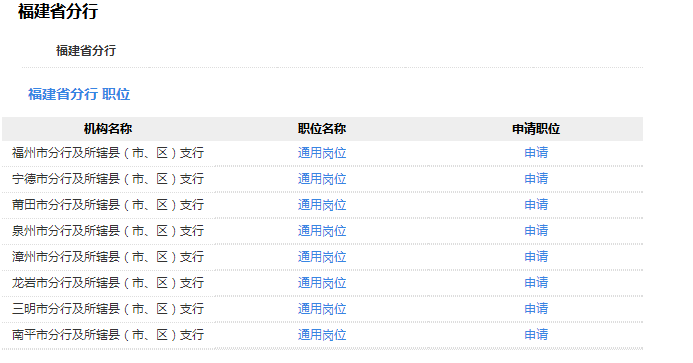Open 通用岗位 link for 龙岩市分行
Image resolution: width=693 pixels, height=363 pixels.
(x=322, y=283)
